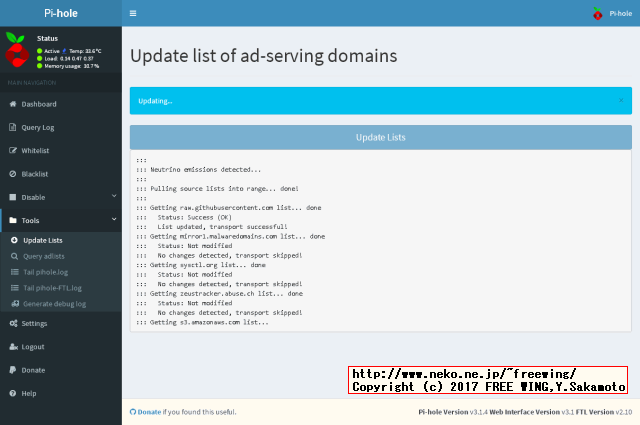Click FTL Version v2.10 footer text

(604, 412)
